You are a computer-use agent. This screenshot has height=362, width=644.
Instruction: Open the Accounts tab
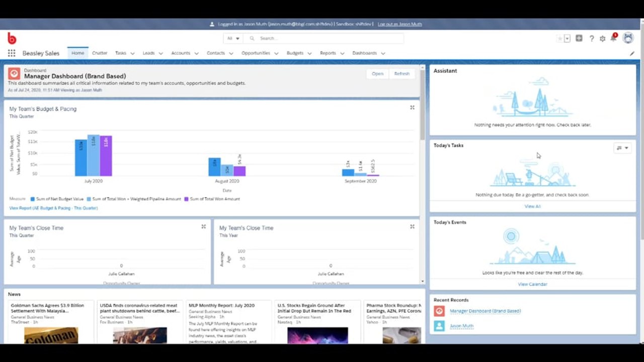tap(181, 53)
